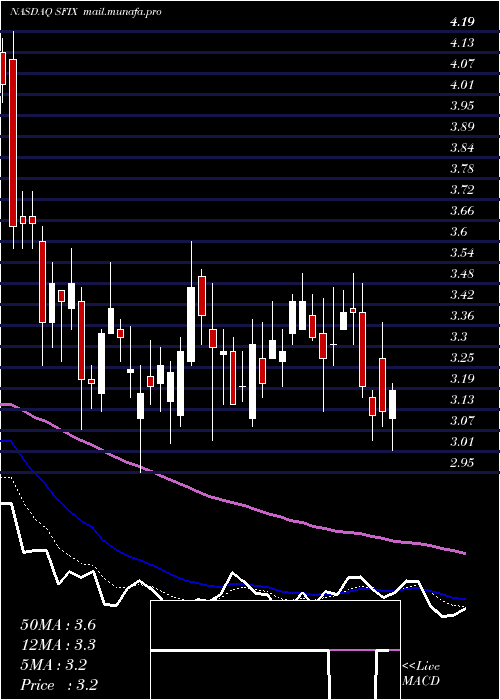This screenshot has width=500, height=700.
Task: Click the 4.13 price axis label
Action: [462, 43]
